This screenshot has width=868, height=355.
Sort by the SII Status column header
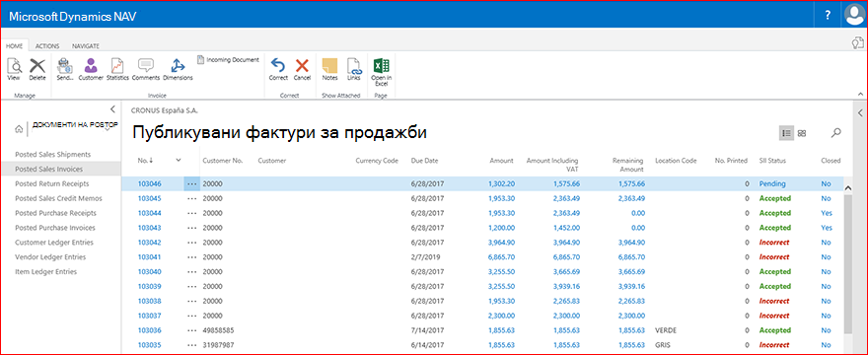(772, 161)
